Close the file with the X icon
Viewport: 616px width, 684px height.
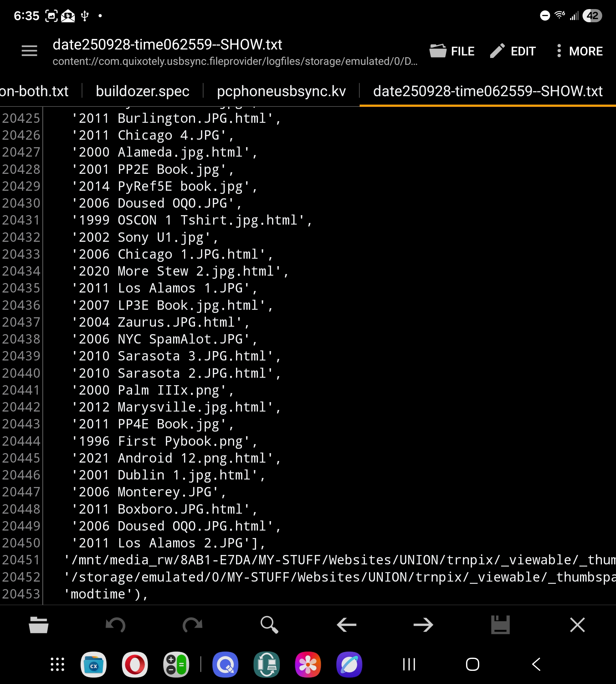[577, 625]
